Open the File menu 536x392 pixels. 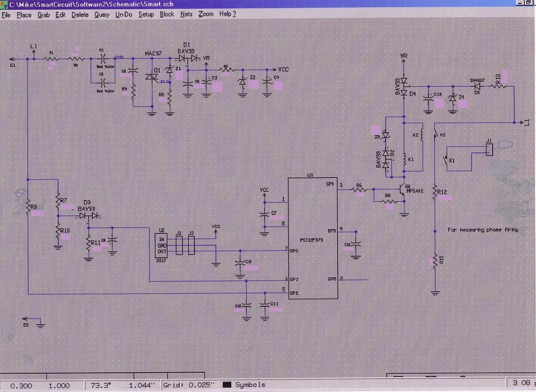(6, 14)
